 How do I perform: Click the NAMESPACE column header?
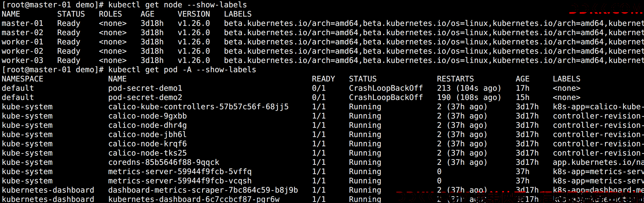pos(22,79)
